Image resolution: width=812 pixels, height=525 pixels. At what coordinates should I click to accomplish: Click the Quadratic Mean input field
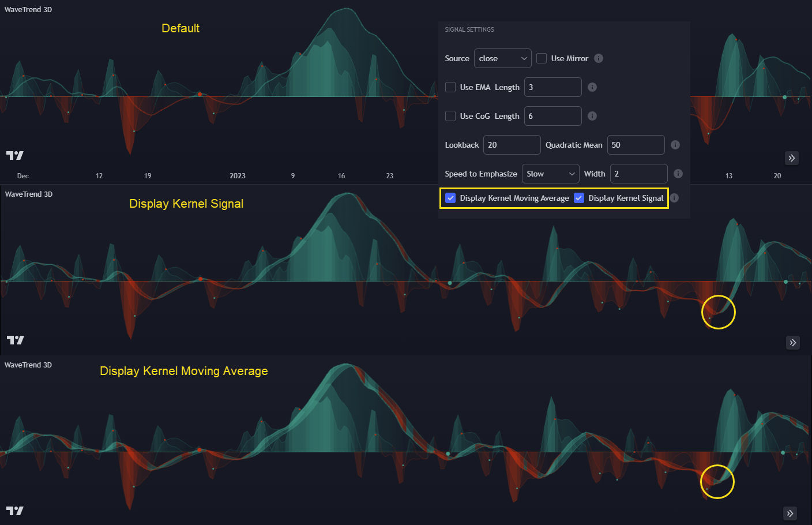click(636, 145)
